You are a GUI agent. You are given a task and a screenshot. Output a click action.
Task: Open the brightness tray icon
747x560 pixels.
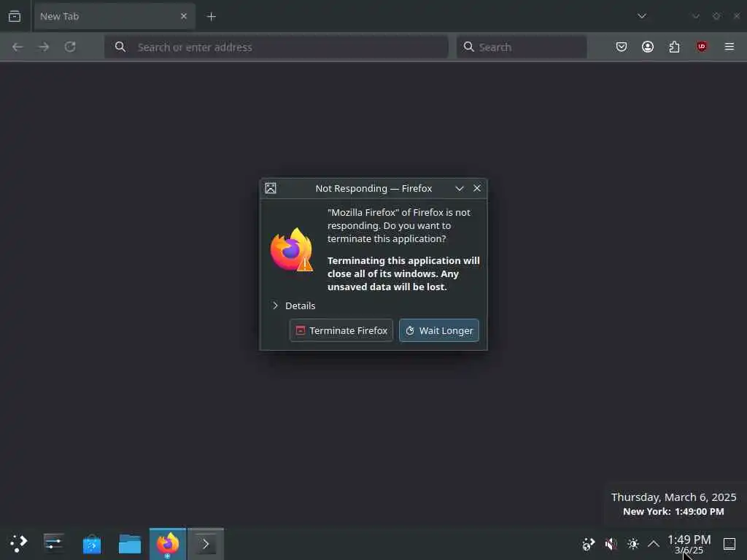(x=632, y=544)
